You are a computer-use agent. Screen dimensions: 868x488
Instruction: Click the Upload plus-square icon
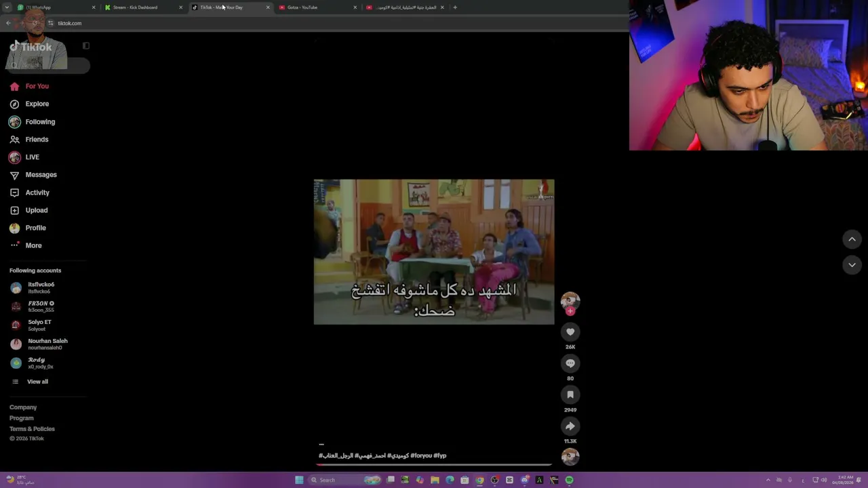click(14, 210)
